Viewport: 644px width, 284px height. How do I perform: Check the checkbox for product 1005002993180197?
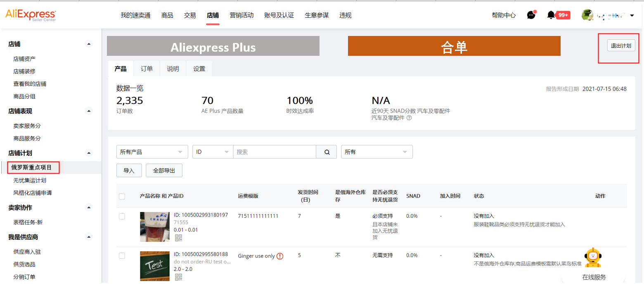(122, 216)
